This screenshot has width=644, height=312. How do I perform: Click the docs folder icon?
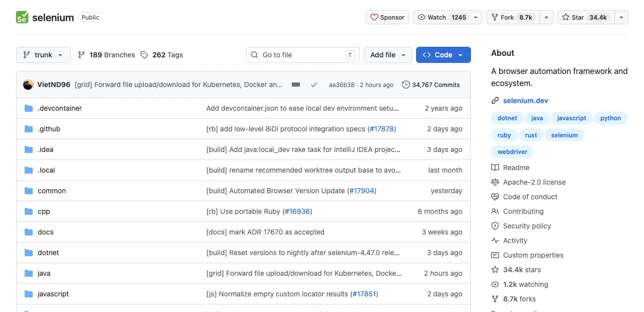click(x=29, y=232)
